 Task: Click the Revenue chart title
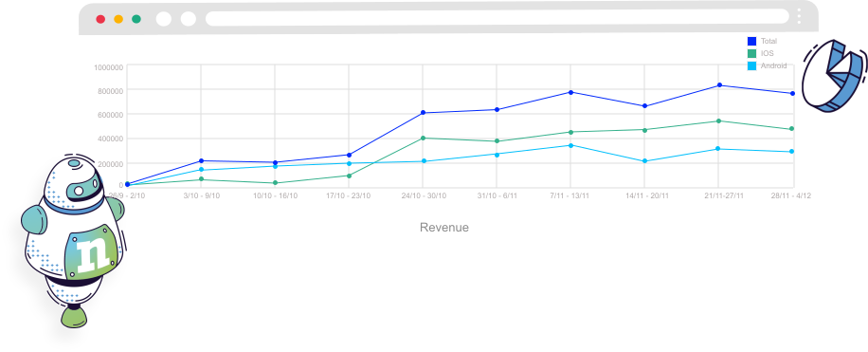click(444, 228)
